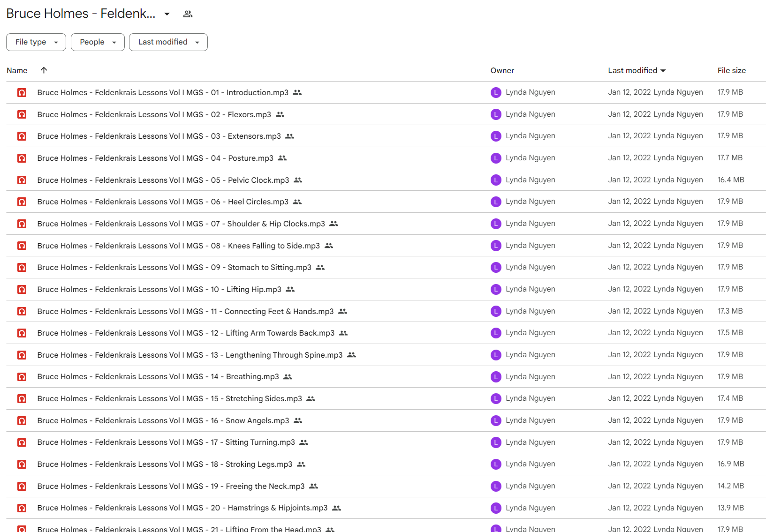Select file name 04 - Posture.mp3

(155, 158)
